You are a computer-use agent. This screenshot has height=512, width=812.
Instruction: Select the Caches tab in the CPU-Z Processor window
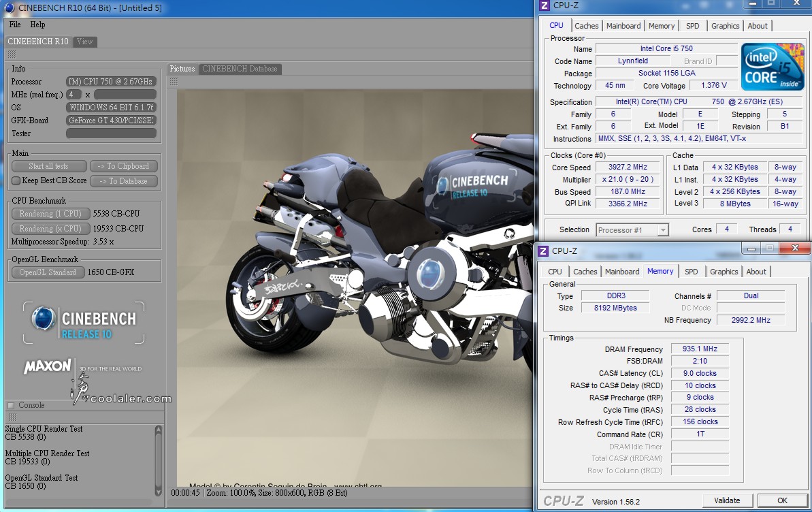587,26
